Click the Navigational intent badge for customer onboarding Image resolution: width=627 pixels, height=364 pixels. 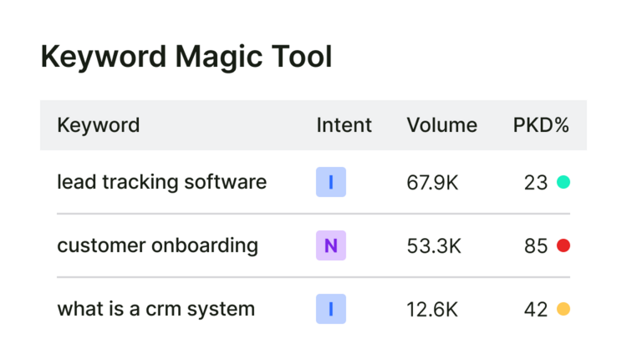(x=331, y=245)
